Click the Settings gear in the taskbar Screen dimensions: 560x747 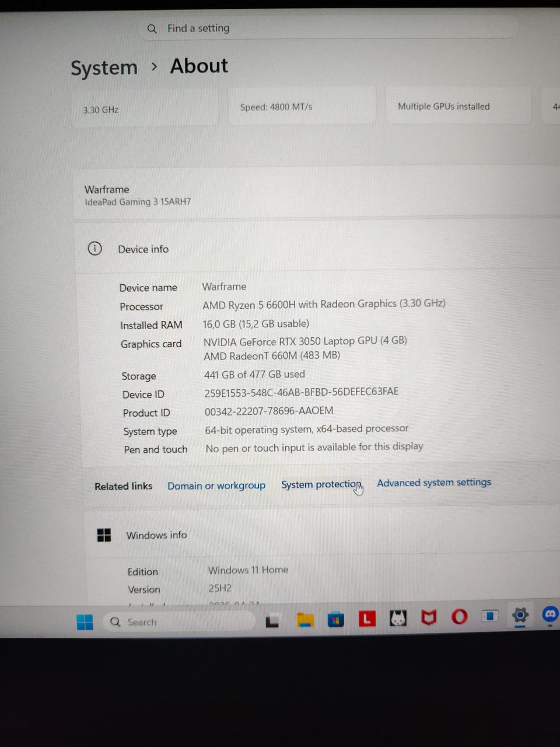click(x=520, y=615)
